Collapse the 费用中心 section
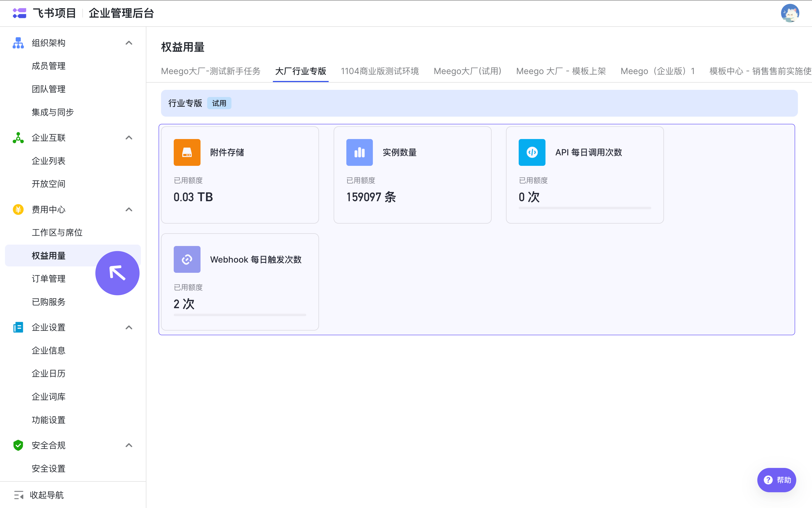Viewport: 812px width, 508px height. pyautogui.click(x=129, y=210)
